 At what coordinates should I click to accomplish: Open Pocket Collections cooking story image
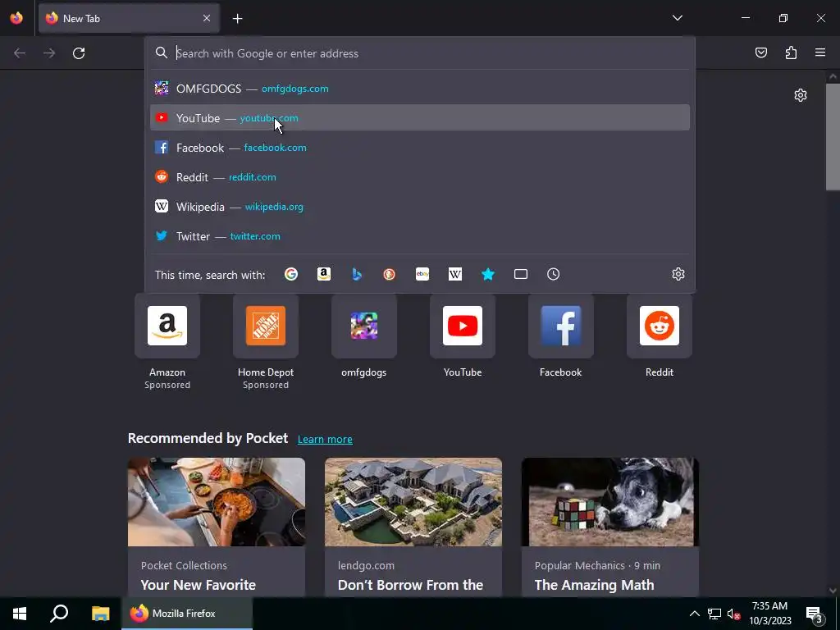point(217,502)
